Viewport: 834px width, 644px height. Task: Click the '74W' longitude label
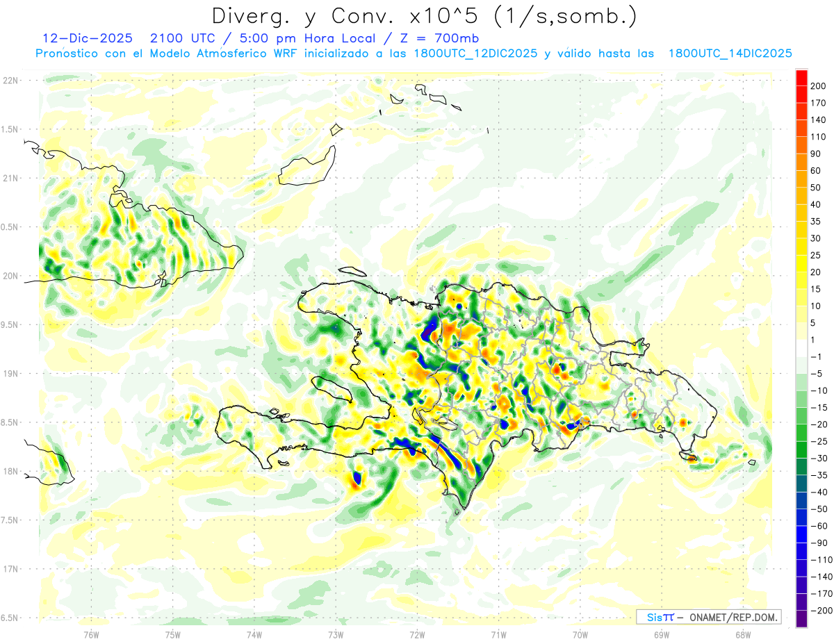[254, 634]
